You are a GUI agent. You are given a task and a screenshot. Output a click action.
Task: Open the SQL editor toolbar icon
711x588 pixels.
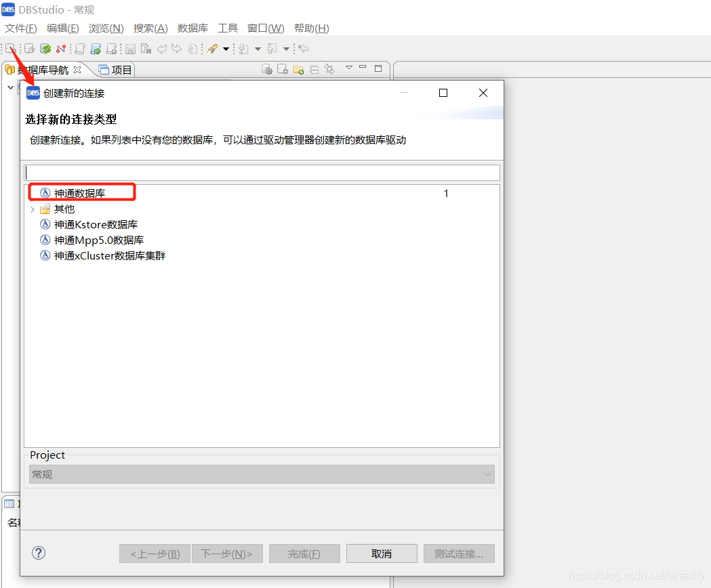point(80,49)
